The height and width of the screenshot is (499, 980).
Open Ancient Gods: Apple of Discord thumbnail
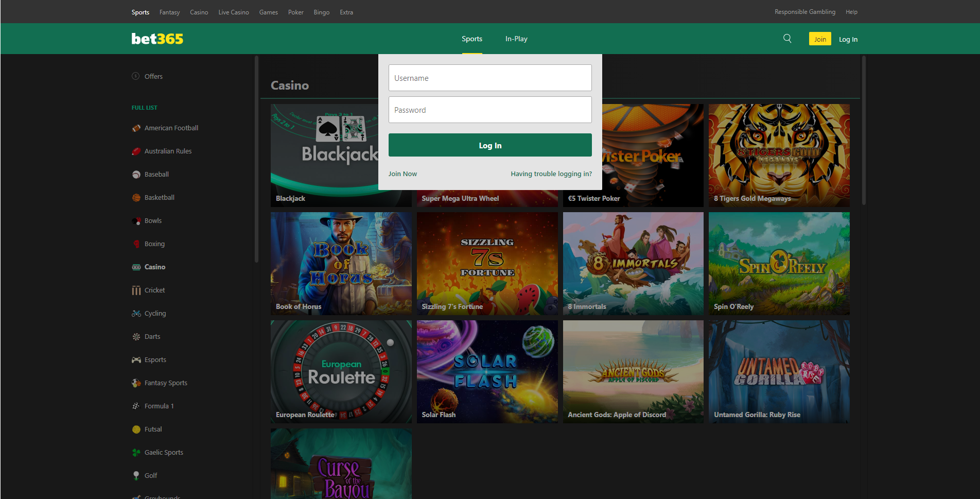(633, 372)
